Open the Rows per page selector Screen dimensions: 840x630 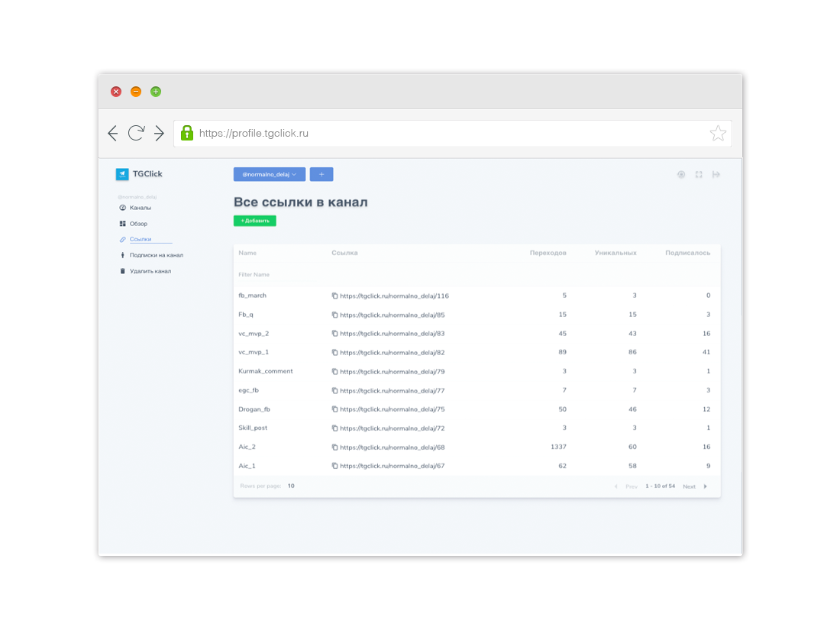[291, 486]
